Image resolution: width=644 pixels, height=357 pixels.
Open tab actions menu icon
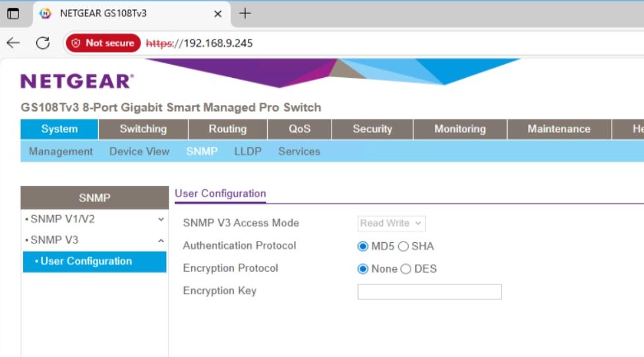13,14
